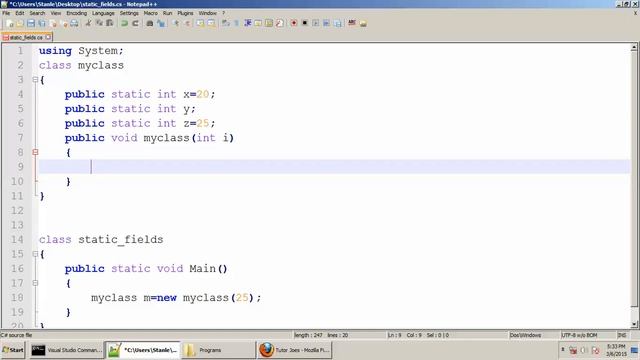
Task: Toggle synchronized vertical scrolling
Action: pyautogui.click(x=200, y=23)
